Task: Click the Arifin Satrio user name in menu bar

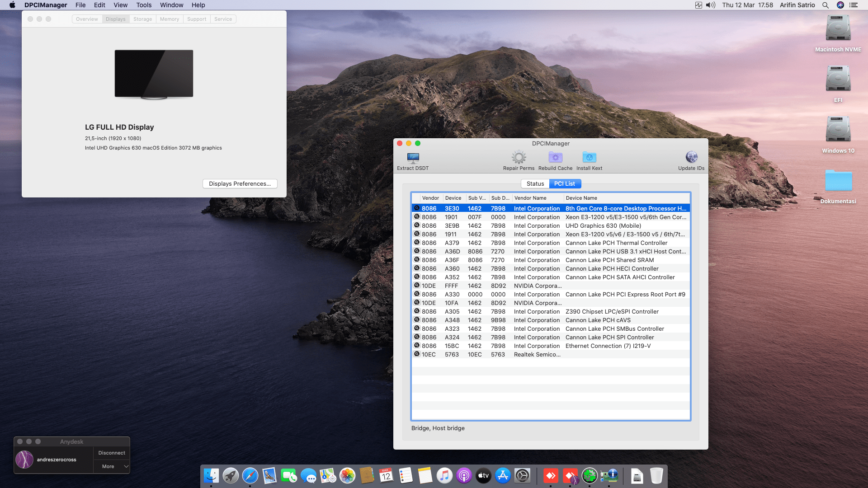Action: pyautogui.click(x=797, y=5)
